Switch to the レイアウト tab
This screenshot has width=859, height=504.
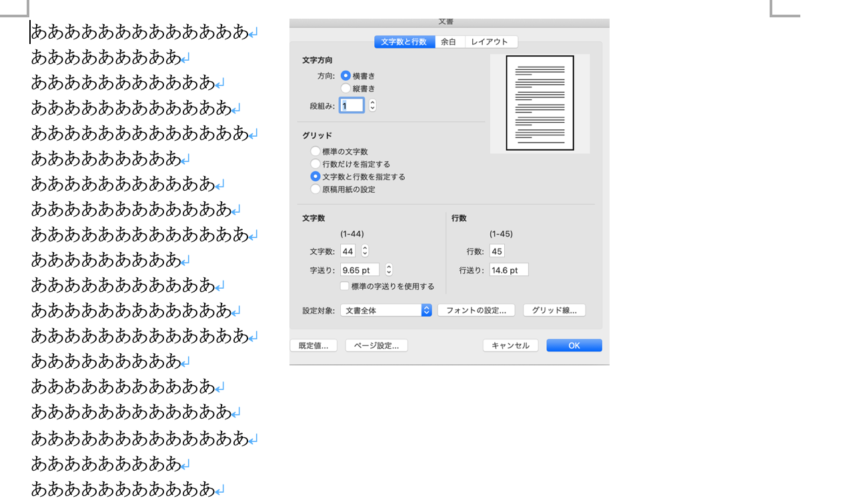(490, 42)
